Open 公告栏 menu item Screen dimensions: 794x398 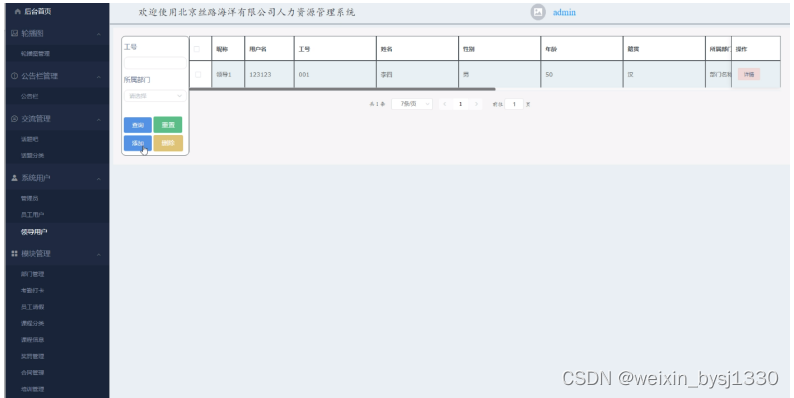(x=29, y=96)
